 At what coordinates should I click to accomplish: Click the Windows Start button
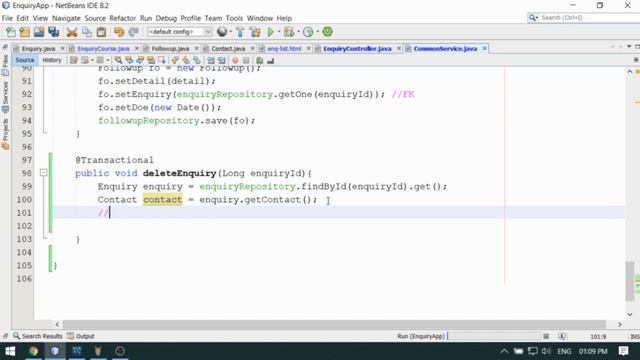click(x=10, y=351)
